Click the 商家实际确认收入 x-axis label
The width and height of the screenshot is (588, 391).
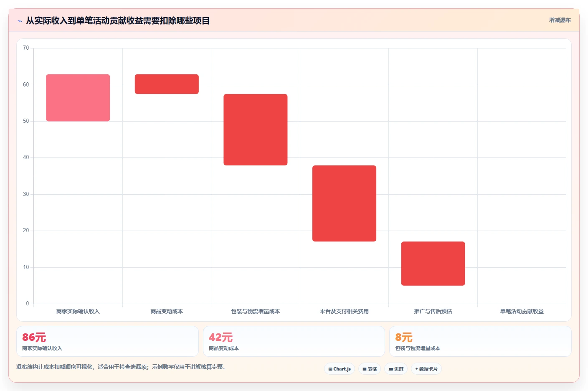78,311
